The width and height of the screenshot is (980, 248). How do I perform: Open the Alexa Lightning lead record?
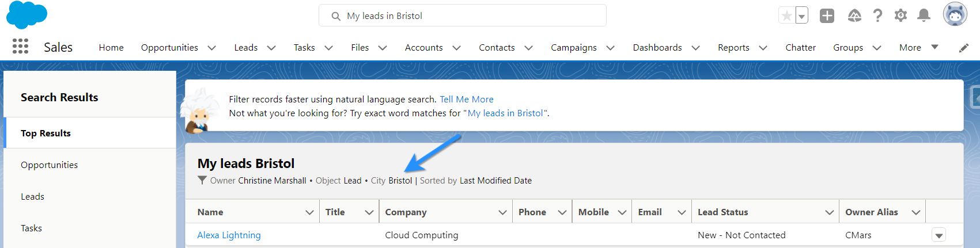tap(229, 235)
